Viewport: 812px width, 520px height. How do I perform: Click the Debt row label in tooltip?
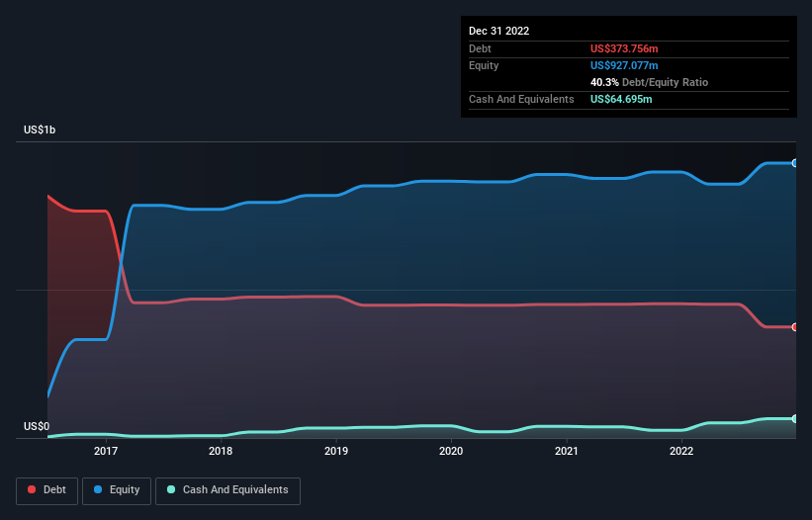pos(480,48)
